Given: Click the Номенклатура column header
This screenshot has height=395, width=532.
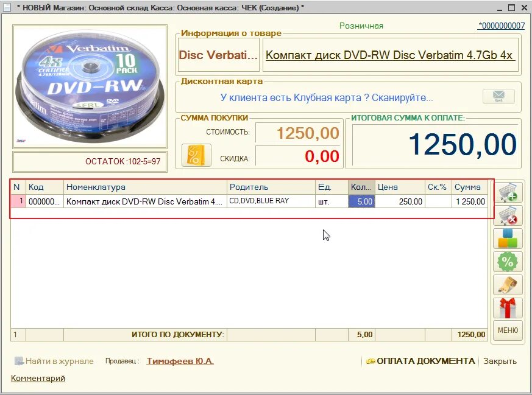Looking at the screenshot, I should pyautogui.click(x=145, y=187).
